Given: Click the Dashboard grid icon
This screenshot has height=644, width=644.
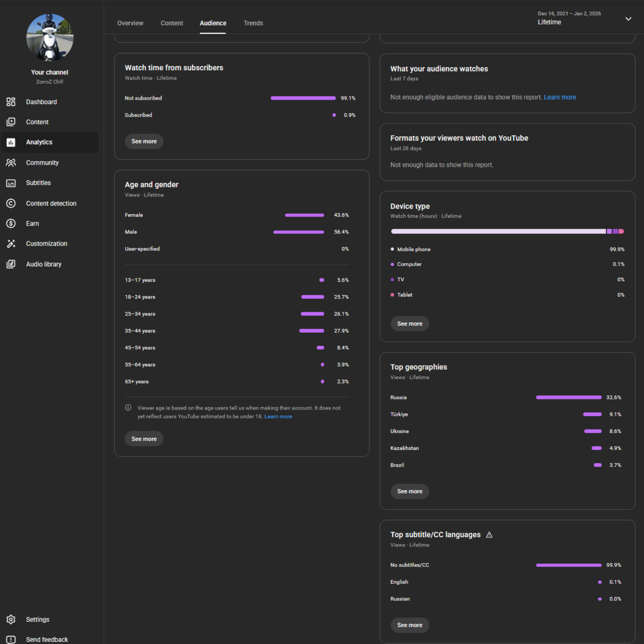Looking at the screenshot, I should pyautogui.click(x=11, y=102).
